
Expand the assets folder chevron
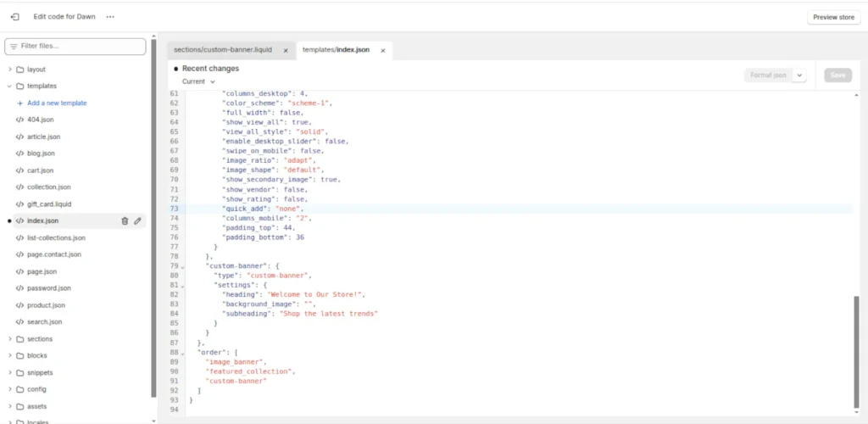10,406
